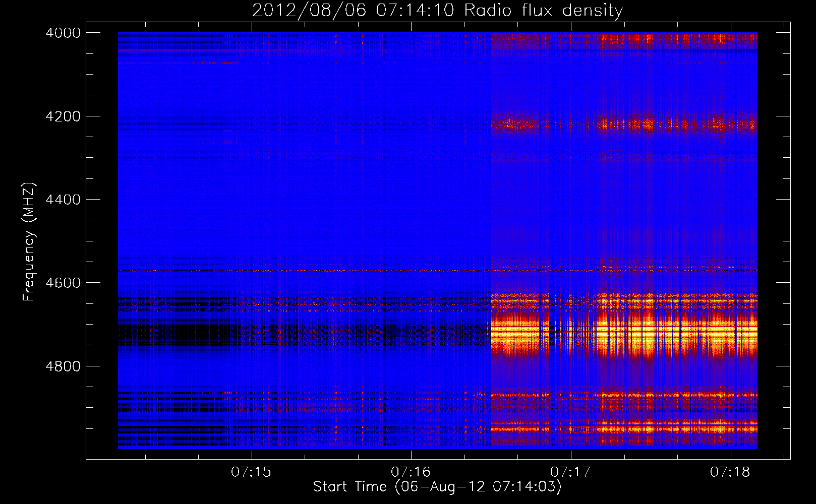816x504 pixels.
Task: Click the 07:15 time tick label
Action: (251, 472)
